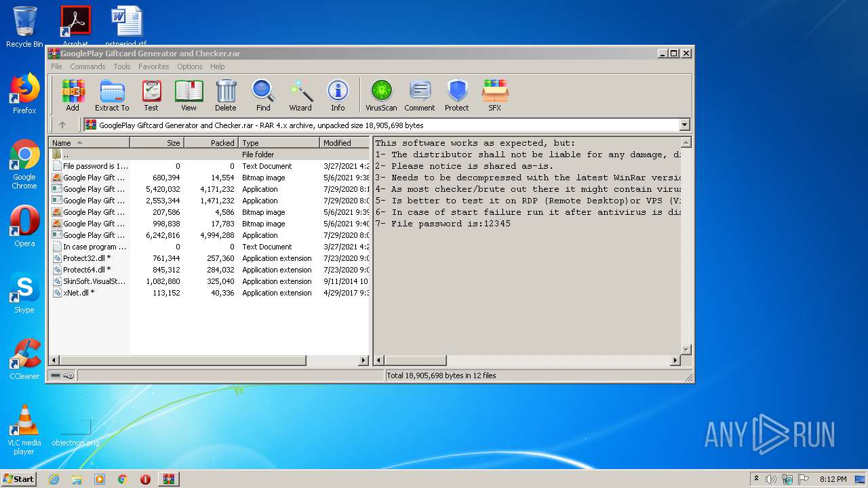The height and width of the screenshot is (488, 868).
Task: Click comment pane horizontal scrollbar thumb
Action: (416, 361)
